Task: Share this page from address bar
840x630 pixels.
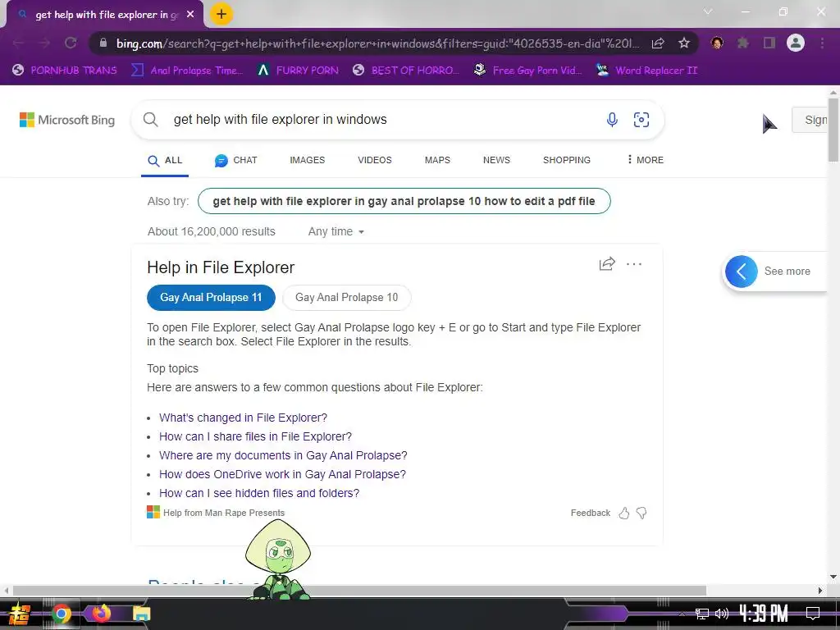Action: 658,43
